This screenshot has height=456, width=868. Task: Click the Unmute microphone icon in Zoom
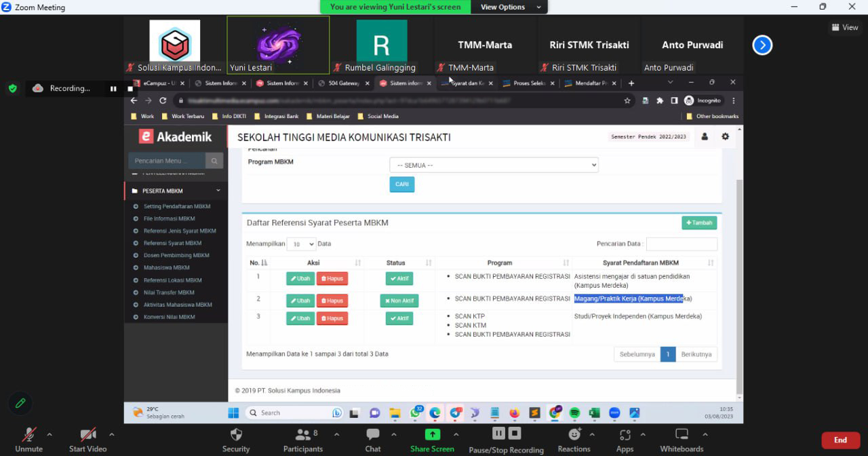(29, 435)
